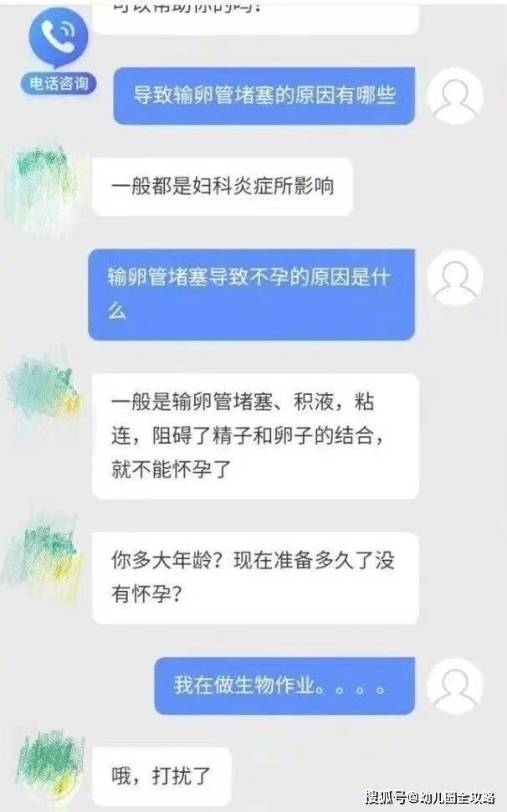Tap agent avatar beside 你多大年龄 message
This screenshot has width=507, height=812.
point(44,557)
